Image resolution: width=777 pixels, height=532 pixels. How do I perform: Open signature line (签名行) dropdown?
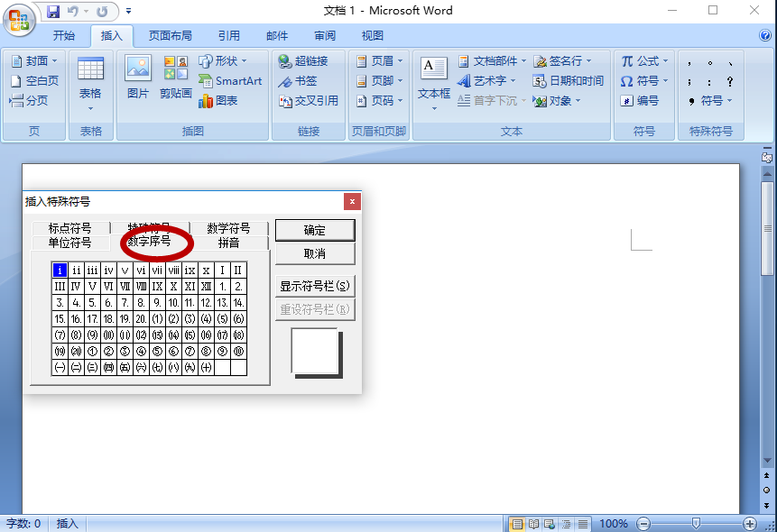click(562, 61)
